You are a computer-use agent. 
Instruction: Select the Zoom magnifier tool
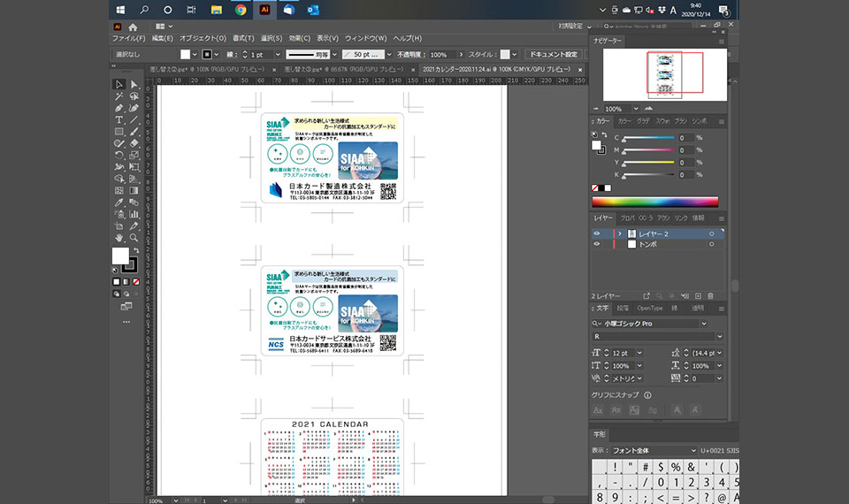pyautogui.click(x=134, y=238)
